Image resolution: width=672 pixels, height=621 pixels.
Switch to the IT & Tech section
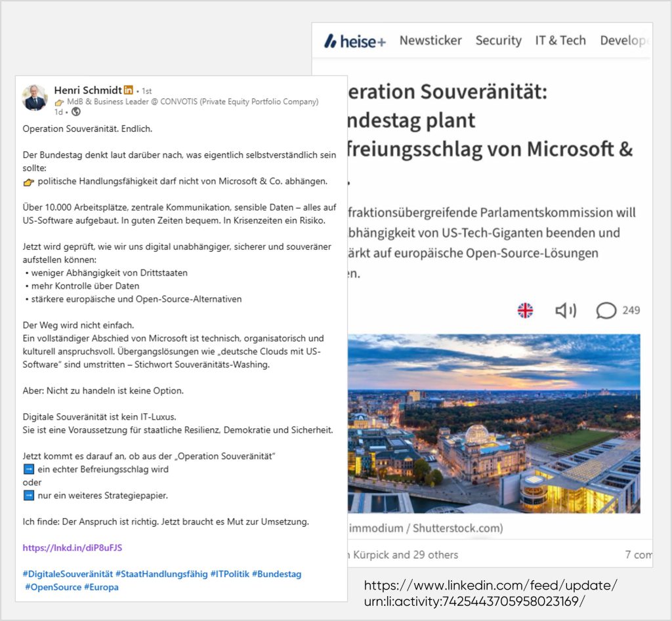coord(560,40)
